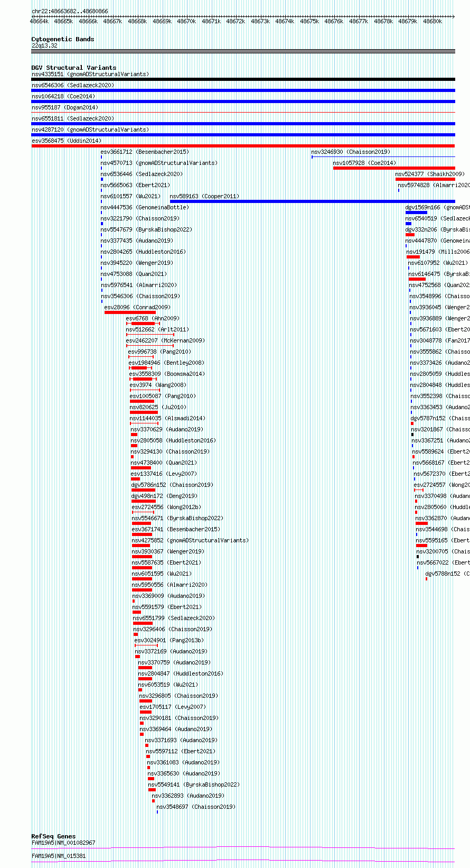The width and height of the screenshot is (470, 868).
Task: Click the black bar under nsv4335151
Action: pos(243,79)
